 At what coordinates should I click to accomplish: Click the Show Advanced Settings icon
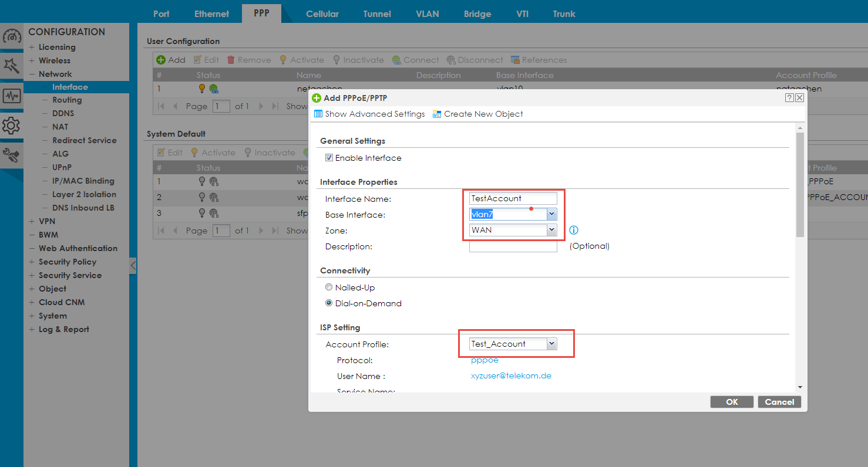318,114
